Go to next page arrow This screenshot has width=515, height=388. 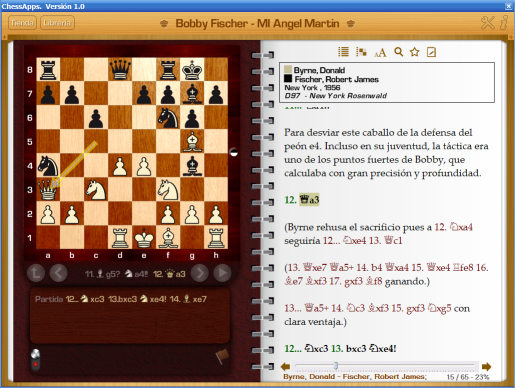tap(487, 367)
